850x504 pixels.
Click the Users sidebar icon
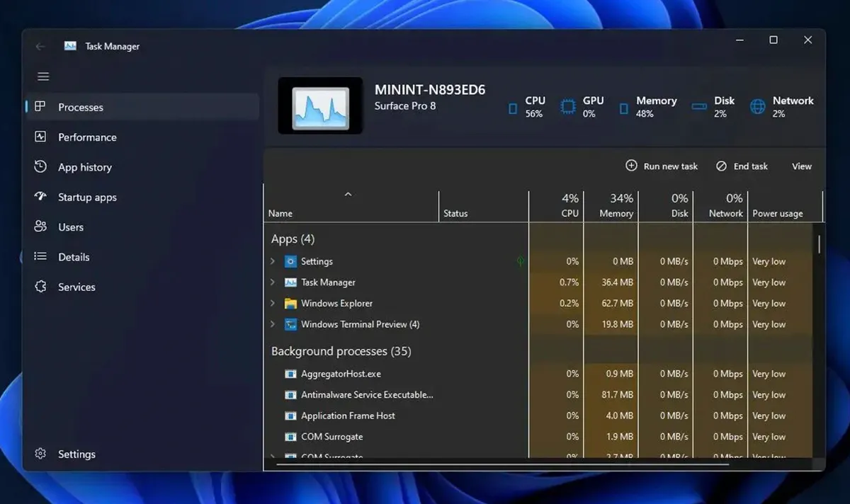pos(40,227)
